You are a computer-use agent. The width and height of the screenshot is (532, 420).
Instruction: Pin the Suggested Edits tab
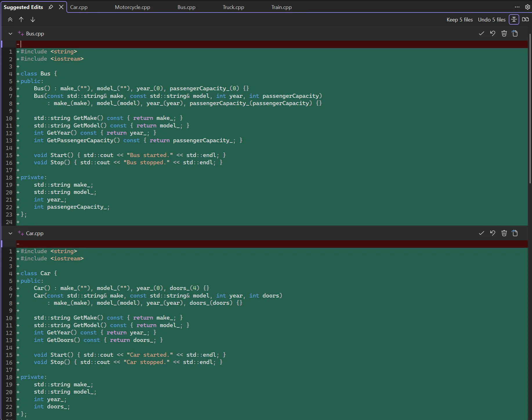[x=51, y=7]
